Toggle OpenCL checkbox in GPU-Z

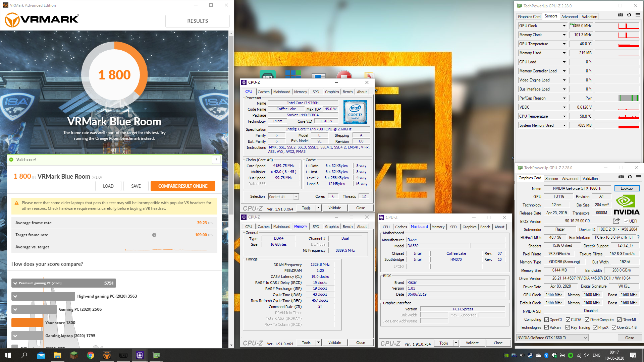pyautogui.click(x=546, y=320)
